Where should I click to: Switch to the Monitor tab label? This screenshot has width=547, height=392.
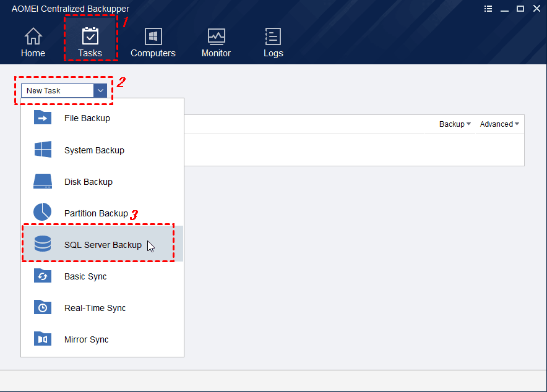click(217, 53)
